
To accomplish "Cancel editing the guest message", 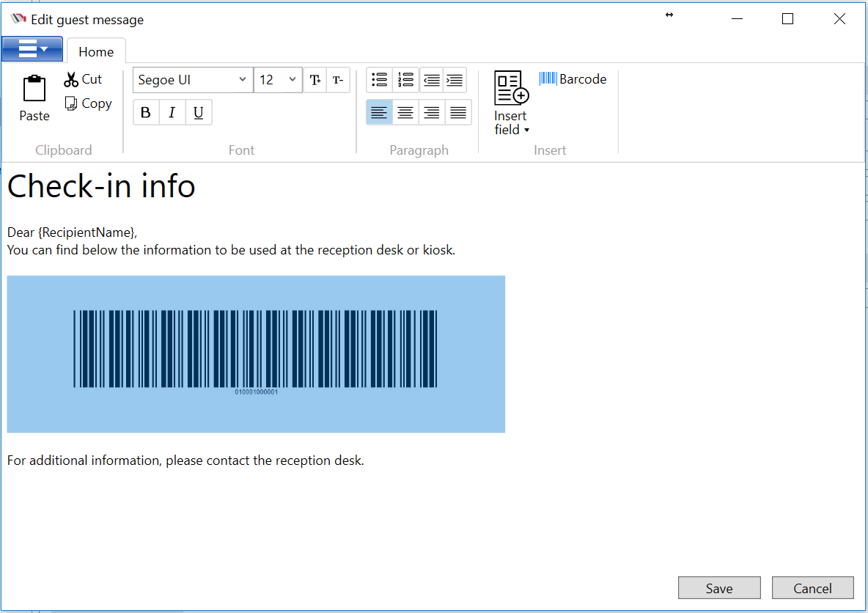I will tap(812, 588).
